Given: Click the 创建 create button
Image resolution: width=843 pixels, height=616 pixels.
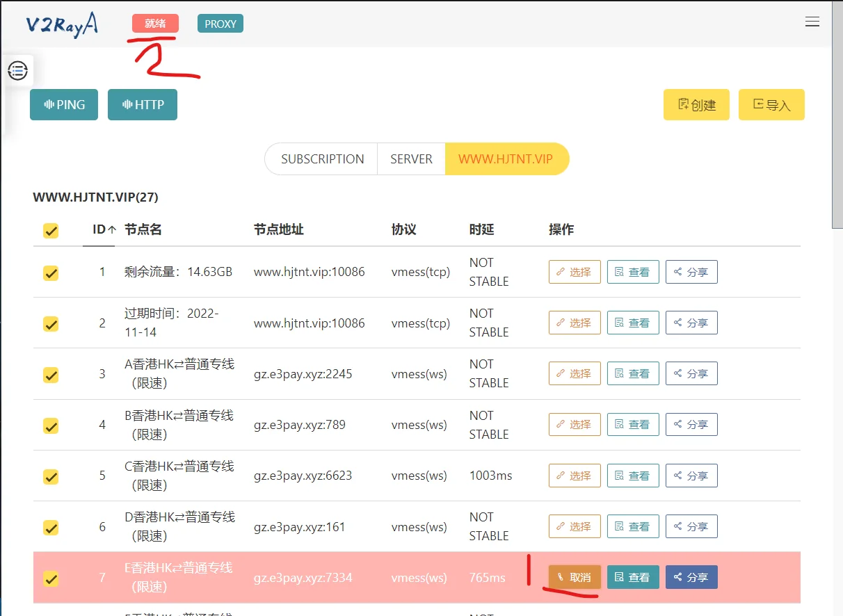Looking at the screenshot, I should tap(696, 105).
